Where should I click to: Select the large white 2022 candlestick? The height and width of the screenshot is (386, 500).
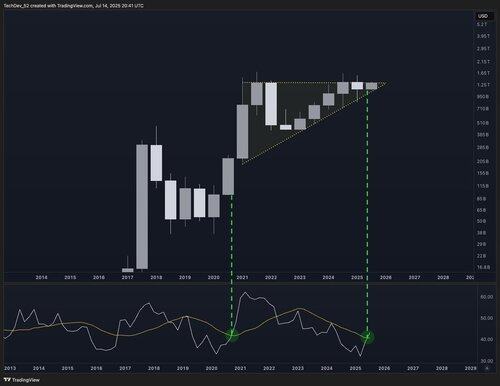click(271, 104)
